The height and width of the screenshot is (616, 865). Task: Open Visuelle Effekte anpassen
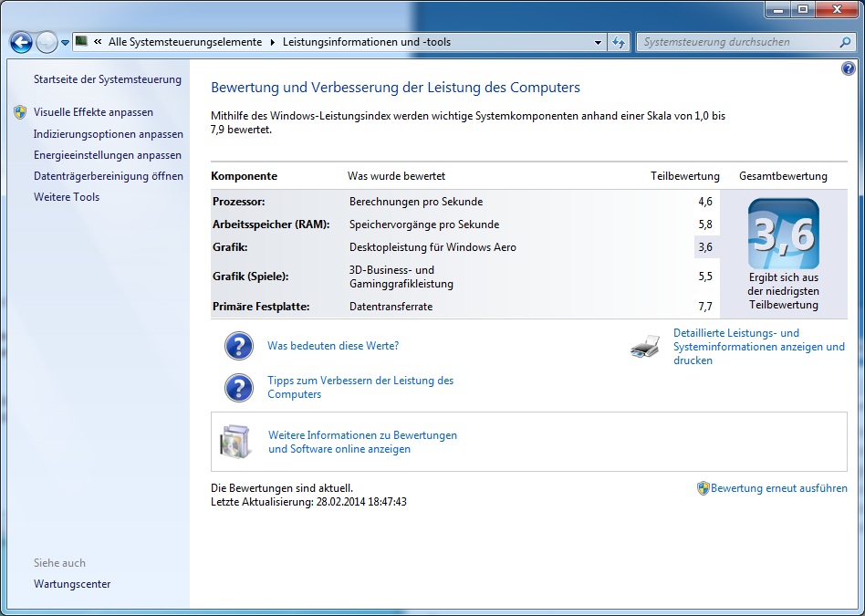pos(93,112)
